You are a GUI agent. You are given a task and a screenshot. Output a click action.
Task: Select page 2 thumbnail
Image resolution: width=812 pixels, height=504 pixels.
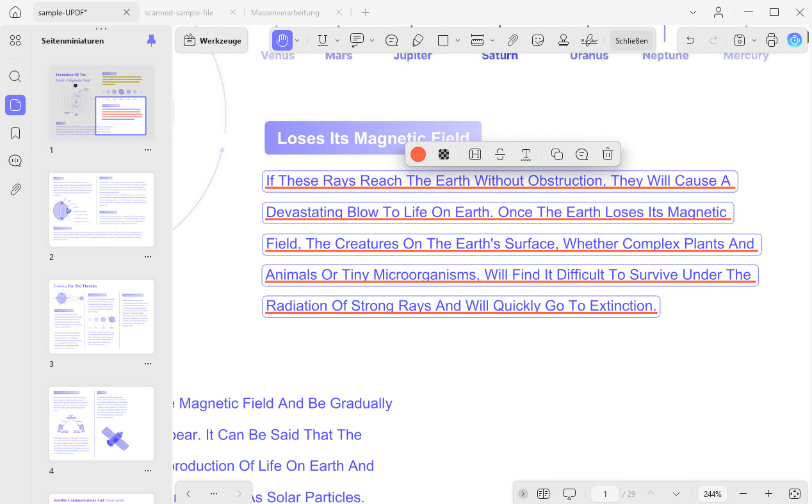pos(101,209)
